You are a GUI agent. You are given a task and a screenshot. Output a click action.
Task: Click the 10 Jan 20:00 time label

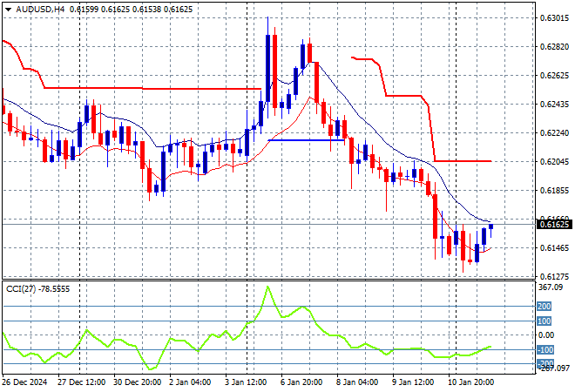click(471, 382)
